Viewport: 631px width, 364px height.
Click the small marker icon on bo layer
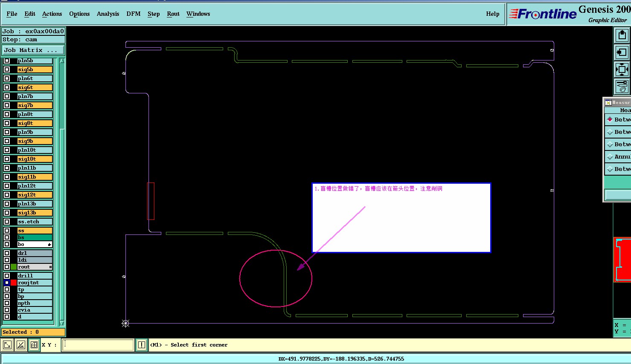pyautogui.click(x=49, y=244)
